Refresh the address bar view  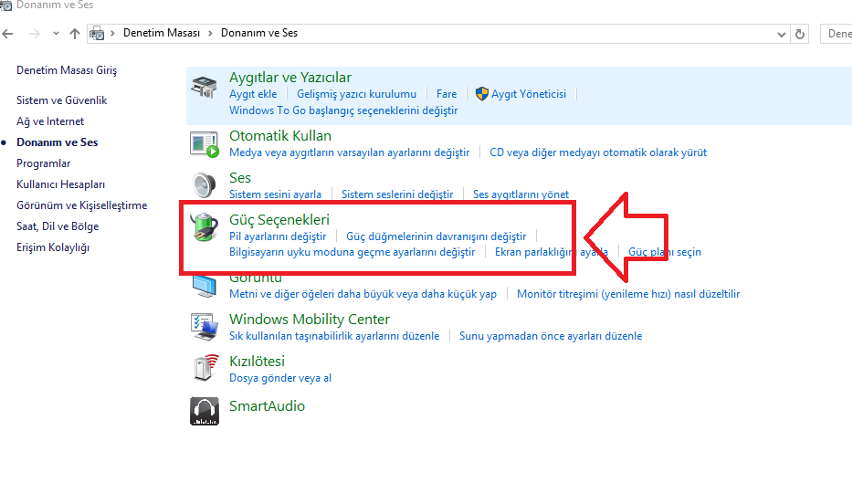[x=800, y=34]
